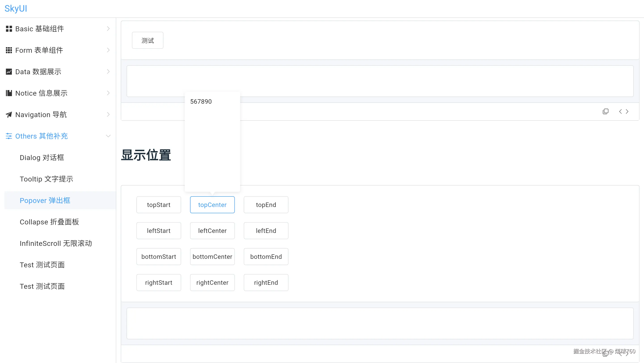Viewport: 644px width, 363px height.
Task: Collapse the Others 其他补充 chevron
Action: 108,136
